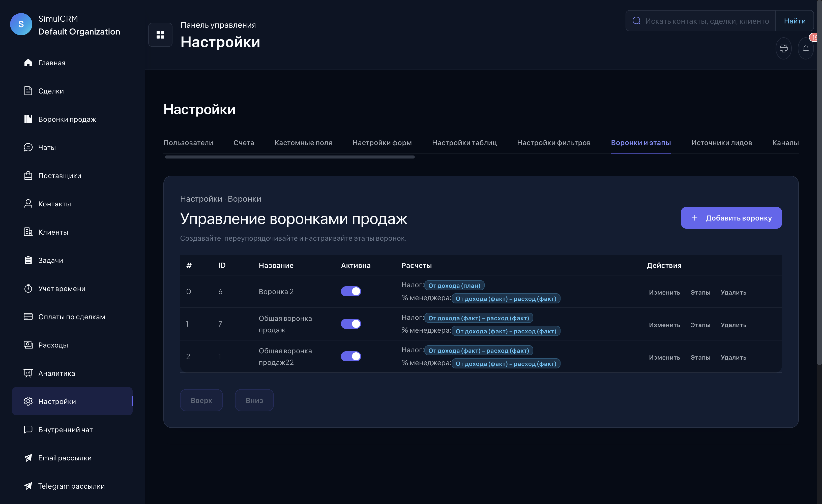Select the Задачи icon in the sidebar
The height and width of the screenshot is (504, 822).
pos(28,260)
